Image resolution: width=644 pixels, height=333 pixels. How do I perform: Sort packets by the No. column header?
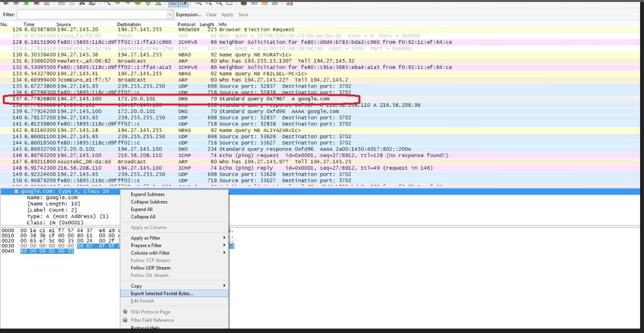point(4,24)
